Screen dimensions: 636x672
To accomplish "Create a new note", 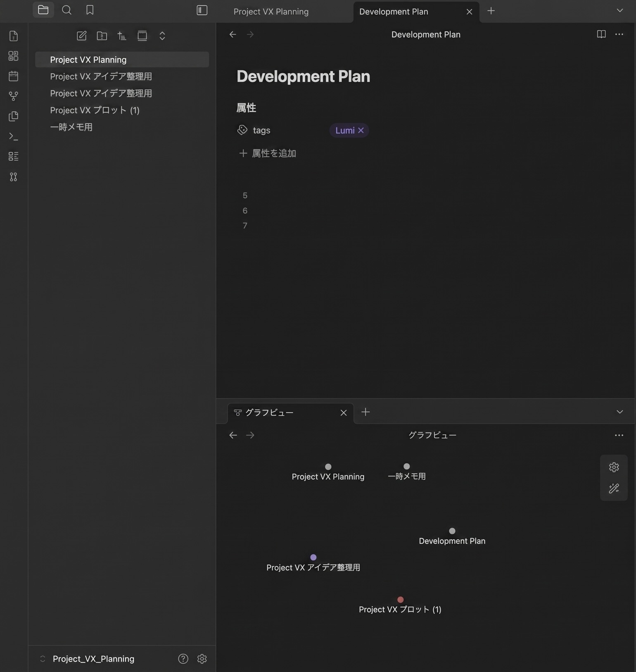I will click(82, 36).
